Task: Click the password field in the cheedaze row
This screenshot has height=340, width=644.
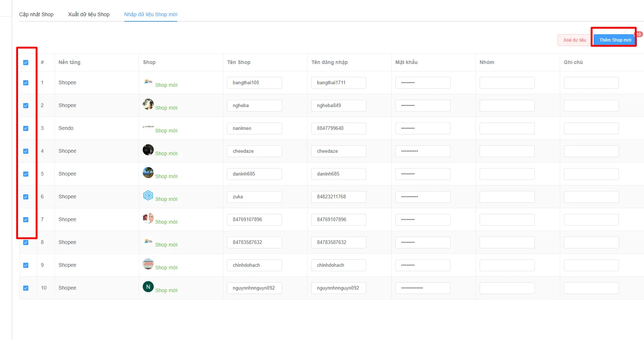Action: pyautogui.click(x=423, y=151)
